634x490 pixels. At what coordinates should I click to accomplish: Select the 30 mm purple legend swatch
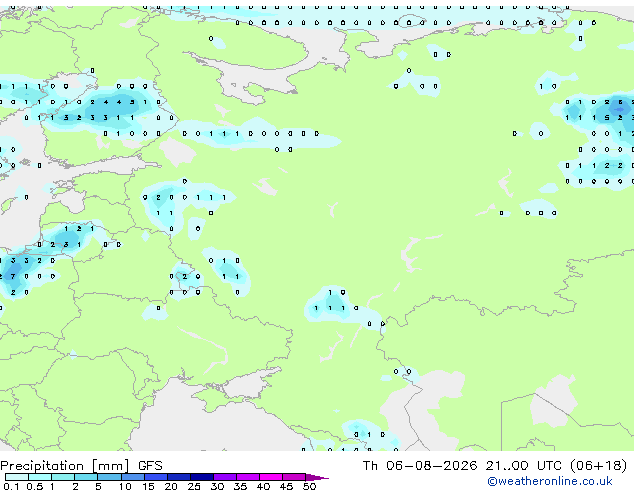point(224,477)
